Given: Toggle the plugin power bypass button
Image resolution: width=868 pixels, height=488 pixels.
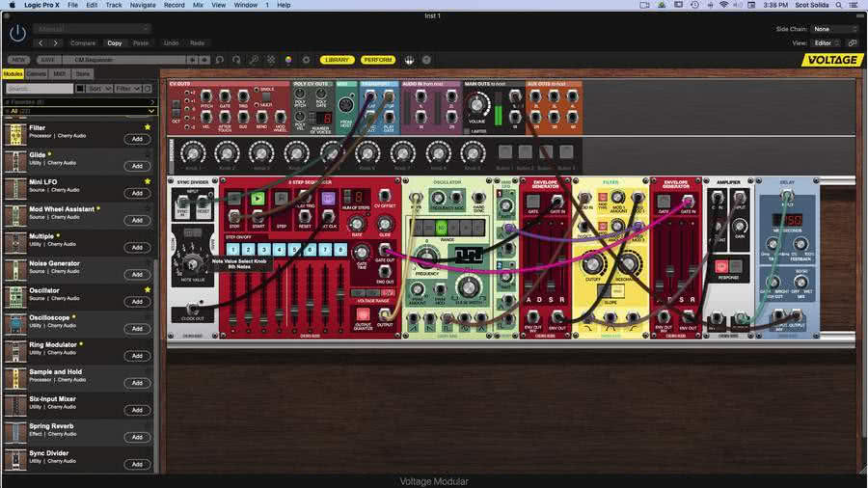Looking at the screenshot, I should [x=17, y=35].
